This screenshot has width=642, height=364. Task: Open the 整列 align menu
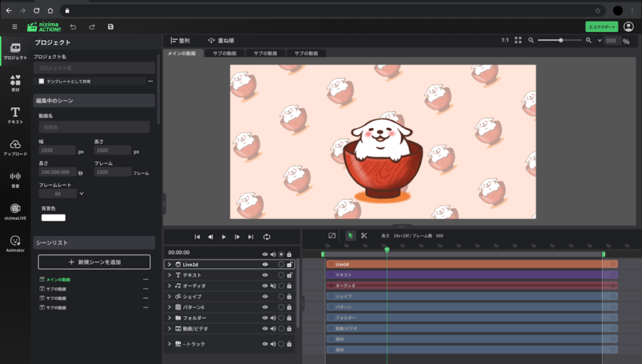click(180, 41)
